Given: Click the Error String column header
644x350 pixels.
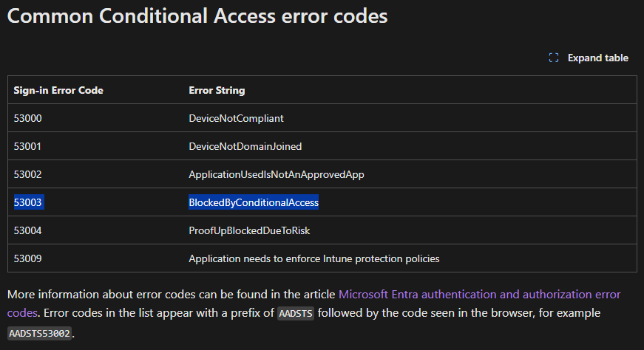Looking at the screenshot, I should pyautogui.click(x=217, y=90).
